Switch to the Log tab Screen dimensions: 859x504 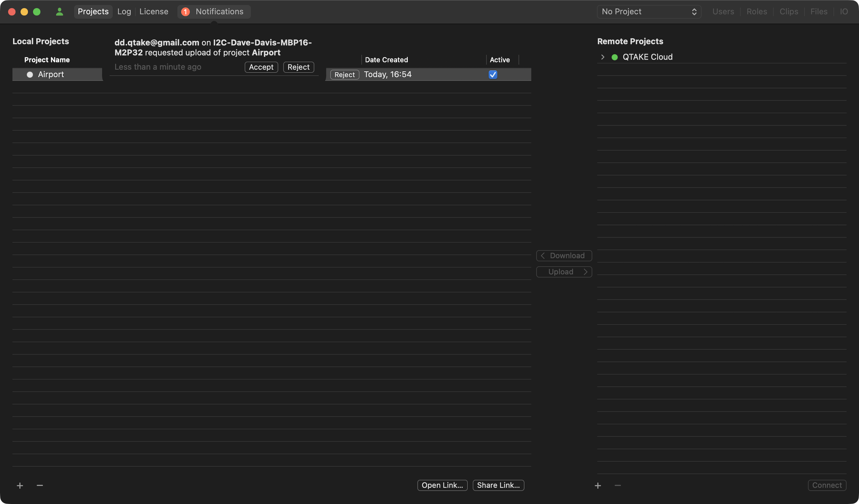[x=124, y=12]
